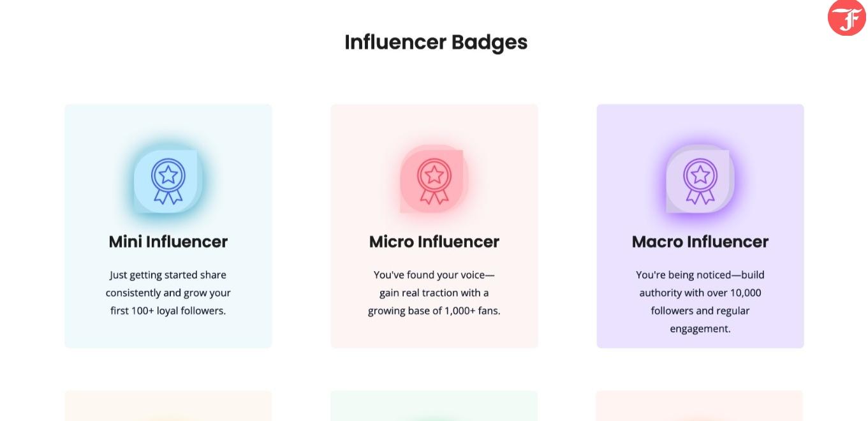868x421 pixels.
Task: Select the Mini Influencer title
Action: click(x=168, y=242)
